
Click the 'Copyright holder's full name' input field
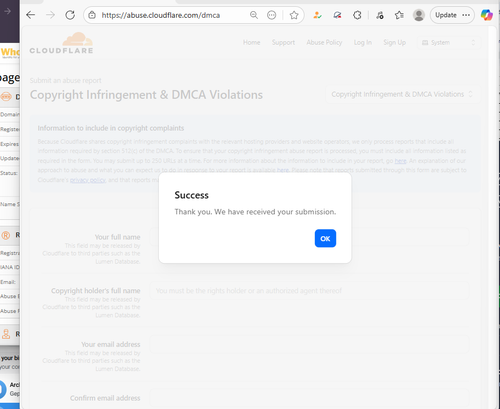click(x=309, y=291)
